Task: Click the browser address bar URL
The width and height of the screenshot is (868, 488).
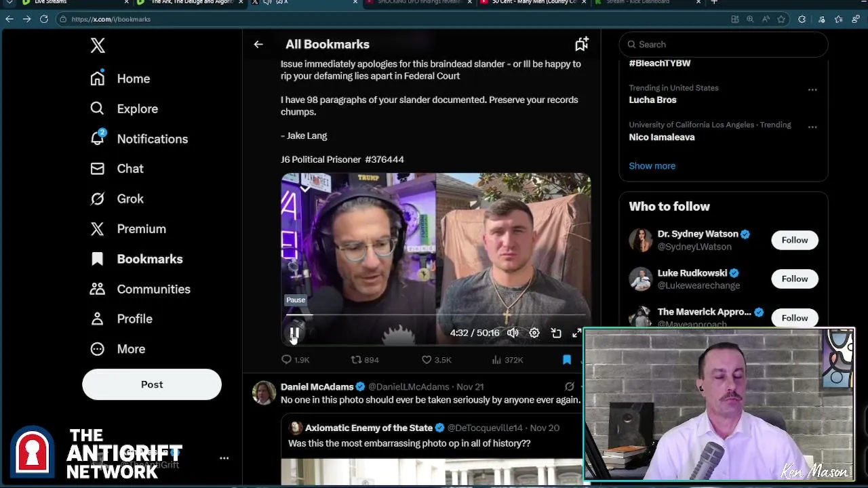Action: pyautogui.click(x=111, y=19)
